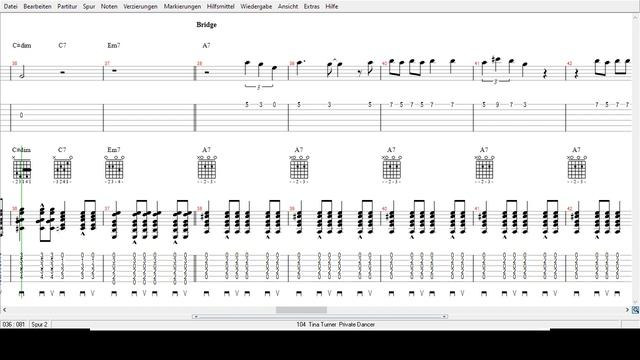Open the Verzierungen menu
Image resolution: width=640 pixels, height=360 pixels.
pos(140,7)
